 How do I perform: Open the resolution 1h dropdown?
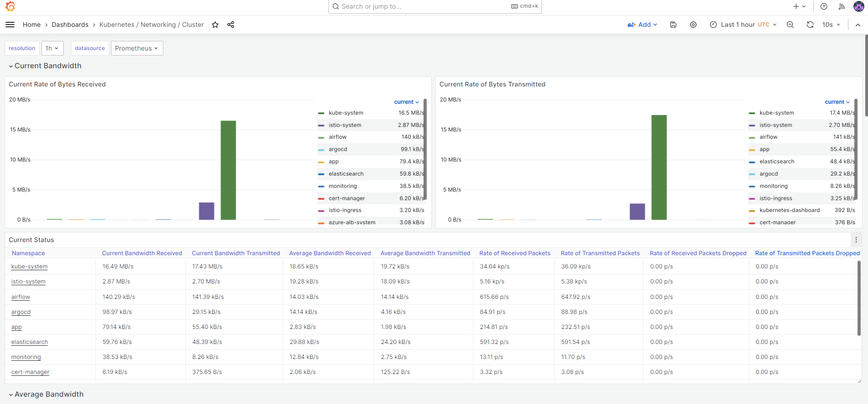click(x=52, y=48)
